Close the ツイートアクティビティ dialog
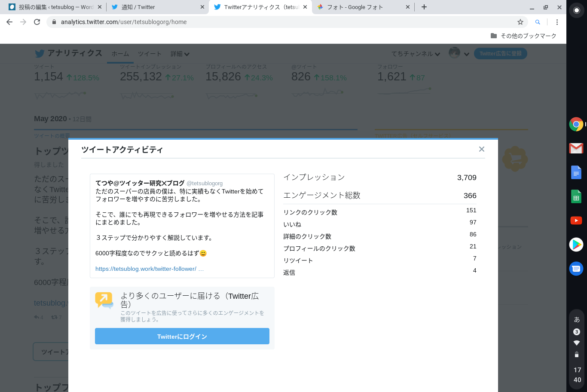The width and height of the screenshot is (587, 392). pos(481,149)
